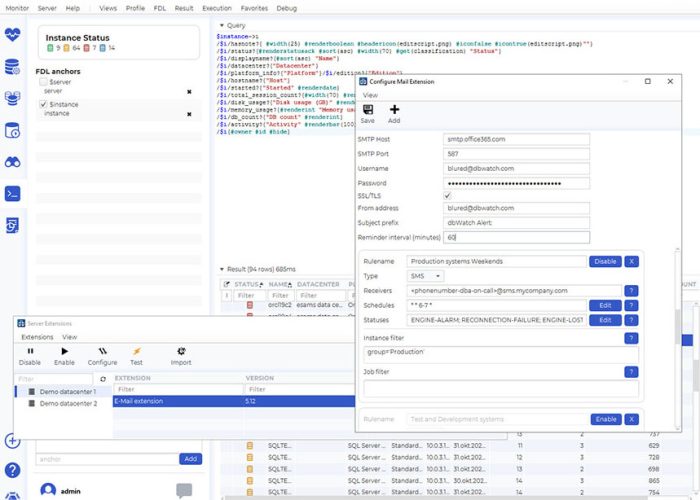Click the Subject prefix input field
This screenshot has height=500, width=700.
[x=516, y=223]
